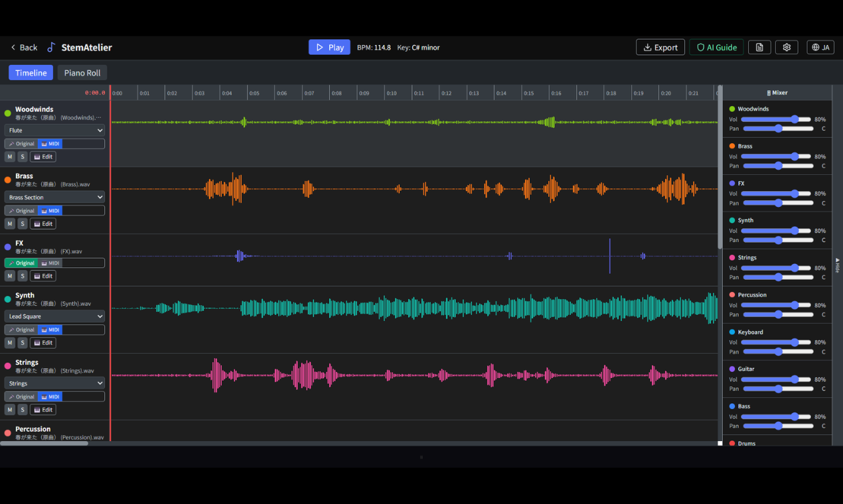
Task: Solo the Synth track
Action: (23, 343)
